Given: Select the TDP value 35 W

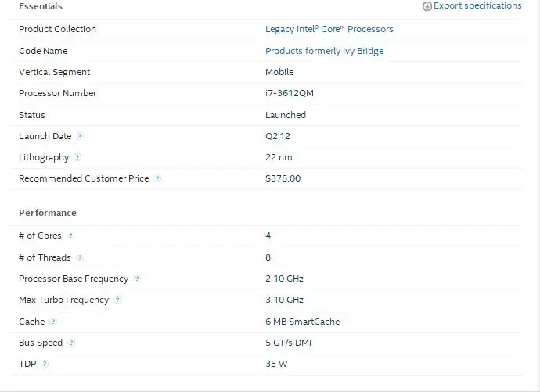Looking at the screenshot, I should pos(276,364).
